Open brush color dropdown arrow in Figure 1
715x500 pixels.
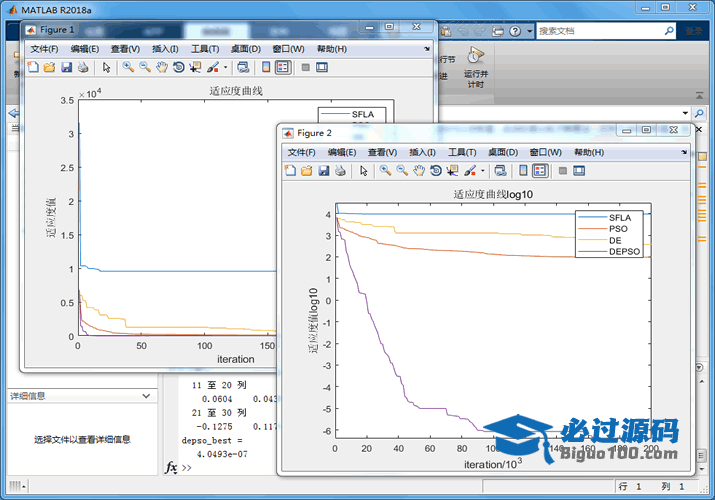coord(225,68)
